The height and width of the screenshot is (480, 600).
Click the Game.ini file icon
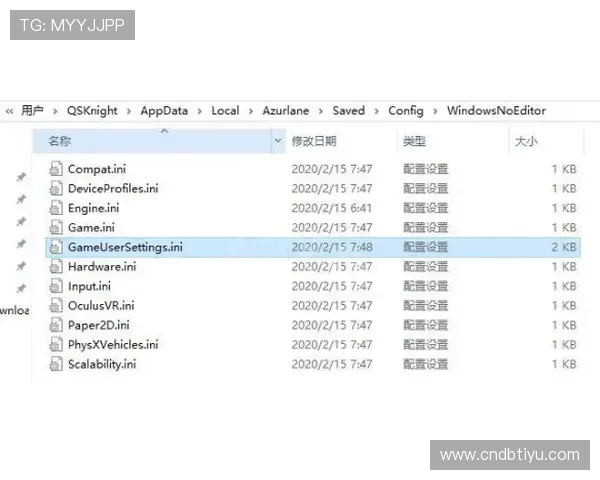57,227
